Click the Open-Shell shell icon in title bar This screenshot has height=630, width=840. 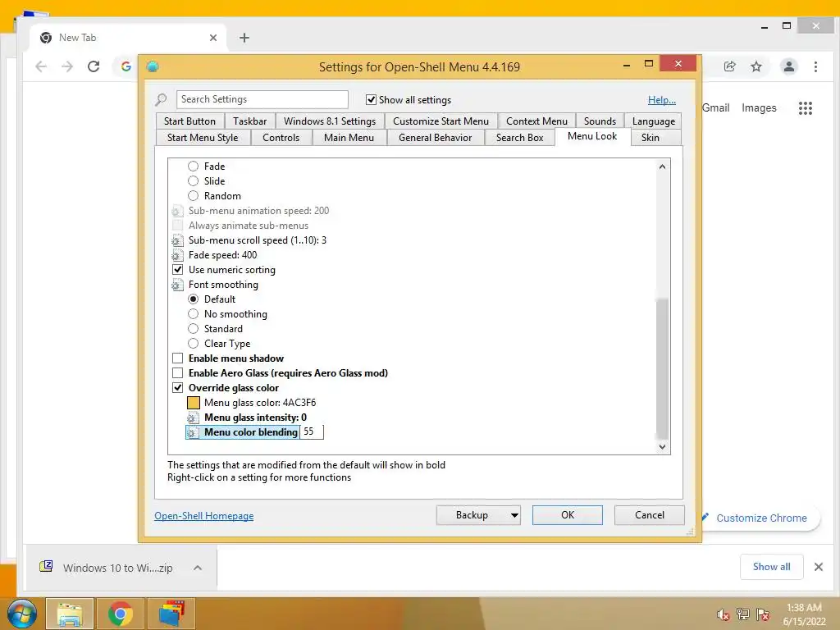click(153, 66)
